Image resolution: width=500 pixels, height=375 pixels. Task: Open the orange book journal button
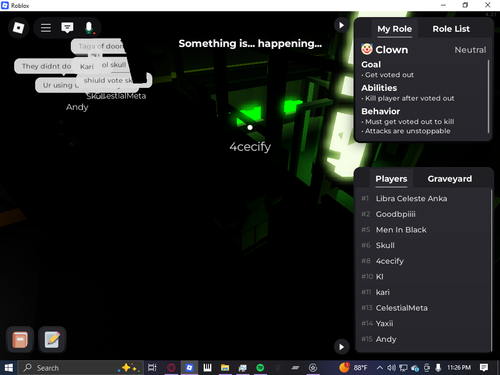click(x=20, y=340)
